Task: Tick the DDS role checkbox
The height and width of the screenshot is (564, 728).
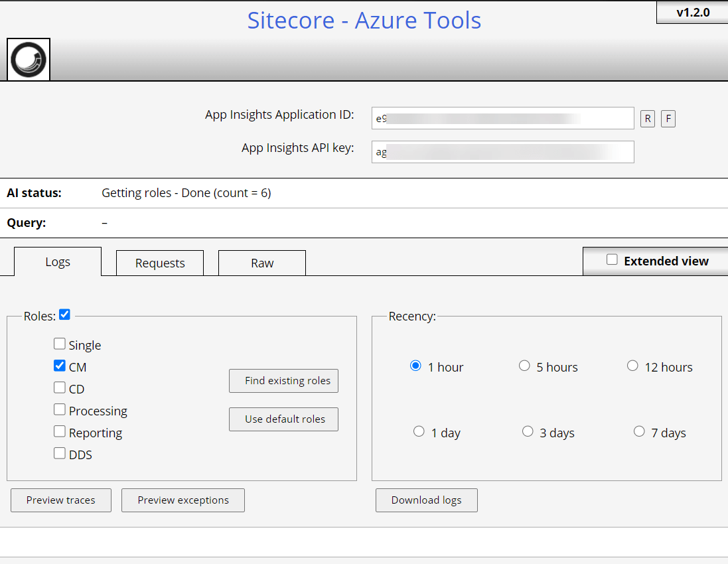Action: click(x=60, y=454)
